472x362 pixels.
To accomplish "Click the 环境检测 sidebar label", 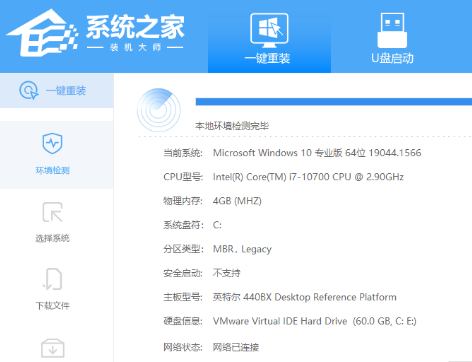I will (x=52, y=170).
